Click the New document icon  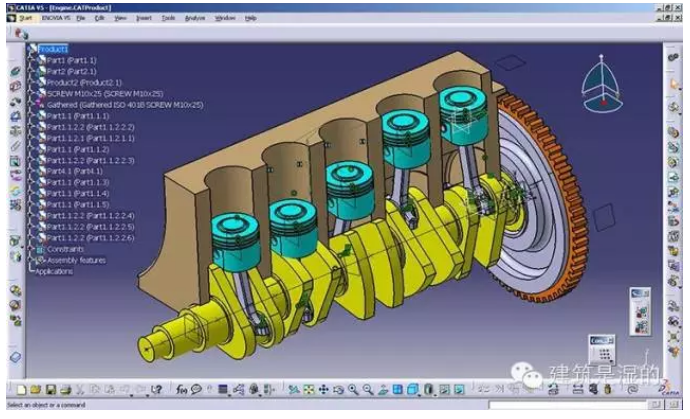(21, 390)
